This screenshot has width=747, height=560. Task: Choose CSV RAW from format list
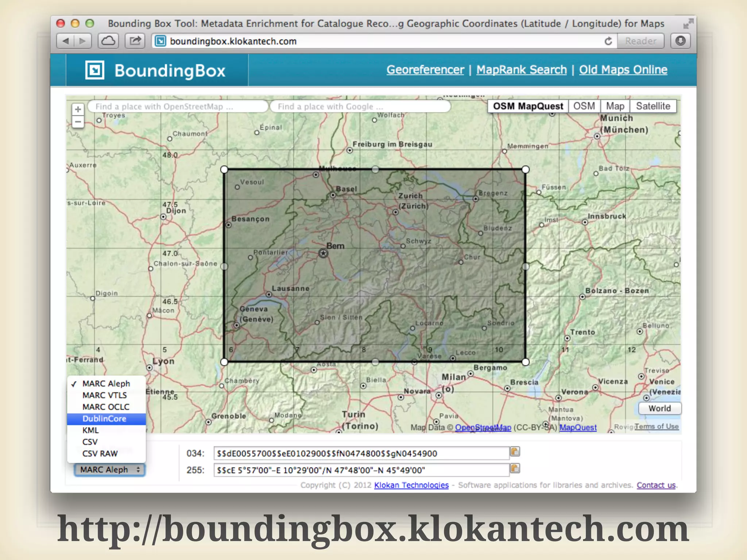(x=106, y=454)
